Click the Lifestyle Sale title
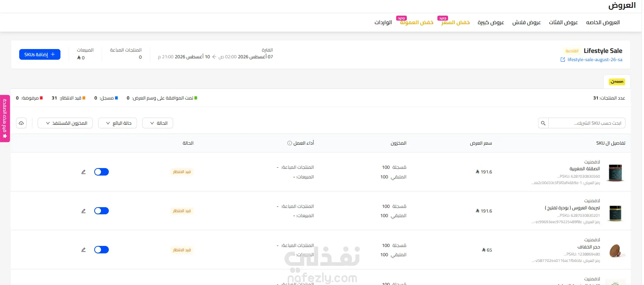The width and height of the screenshot is (644, 285). pos(603,51)
